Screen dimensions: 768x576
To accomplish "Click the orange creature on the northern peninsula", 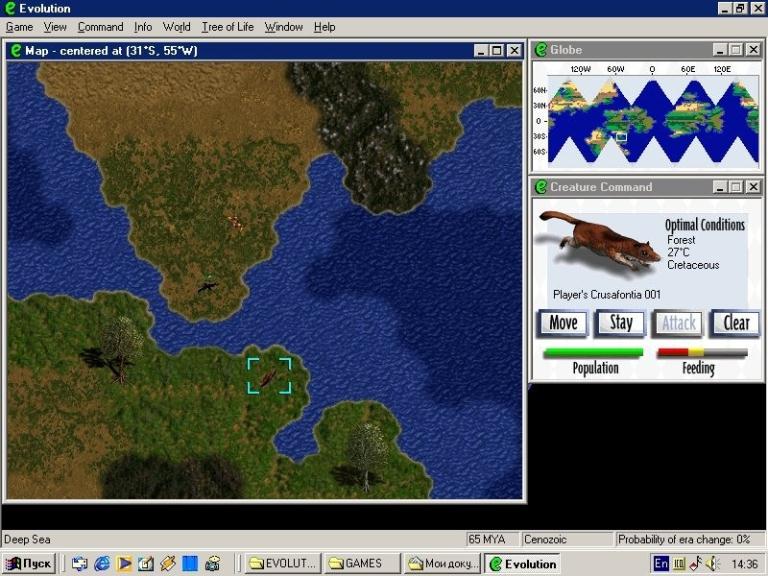I will pos(234,222).
